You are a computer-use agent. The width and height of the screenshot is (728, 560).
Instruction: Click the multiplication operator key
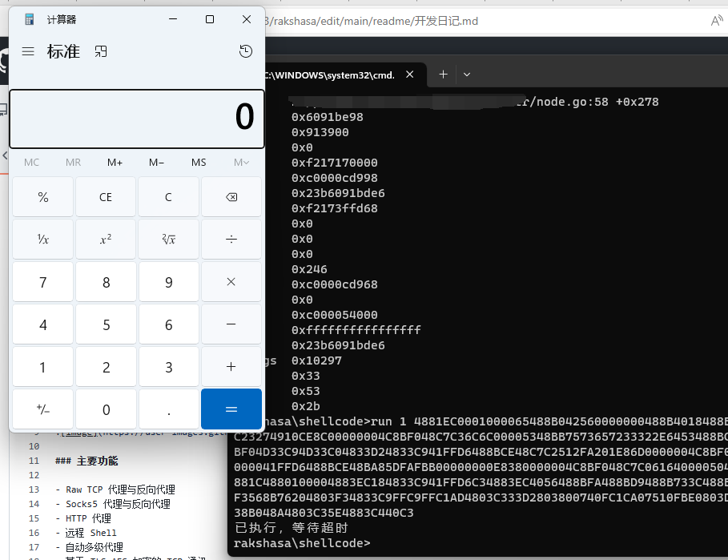[x=231, y=282]
